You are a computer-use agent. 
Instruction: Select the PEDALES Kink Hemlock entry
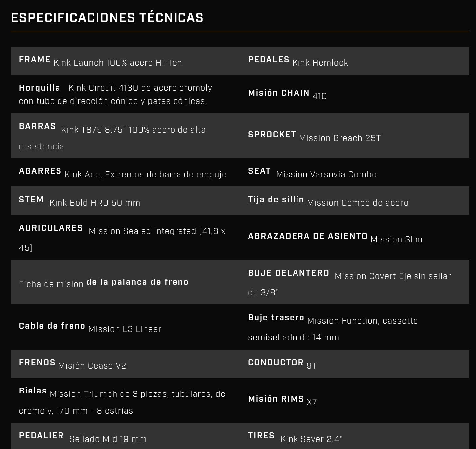pos(298,61)
